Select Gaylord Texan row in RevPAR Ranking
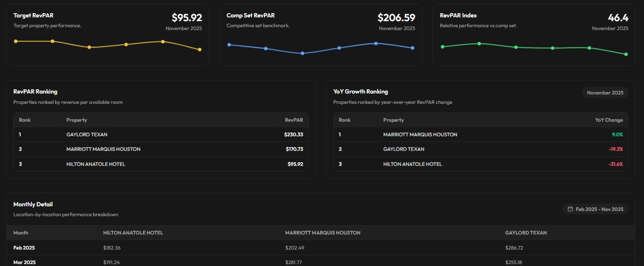 coord(87,134)
